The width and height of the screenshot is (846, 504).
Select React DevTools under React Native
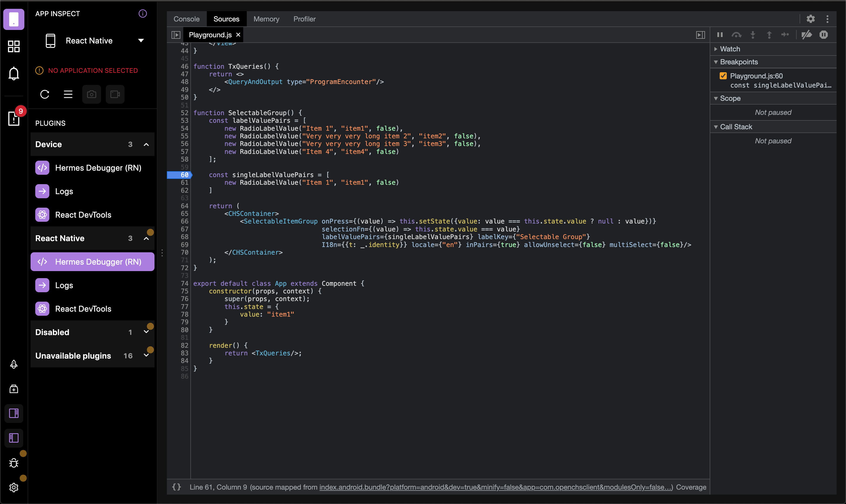(x=83, y=309)
